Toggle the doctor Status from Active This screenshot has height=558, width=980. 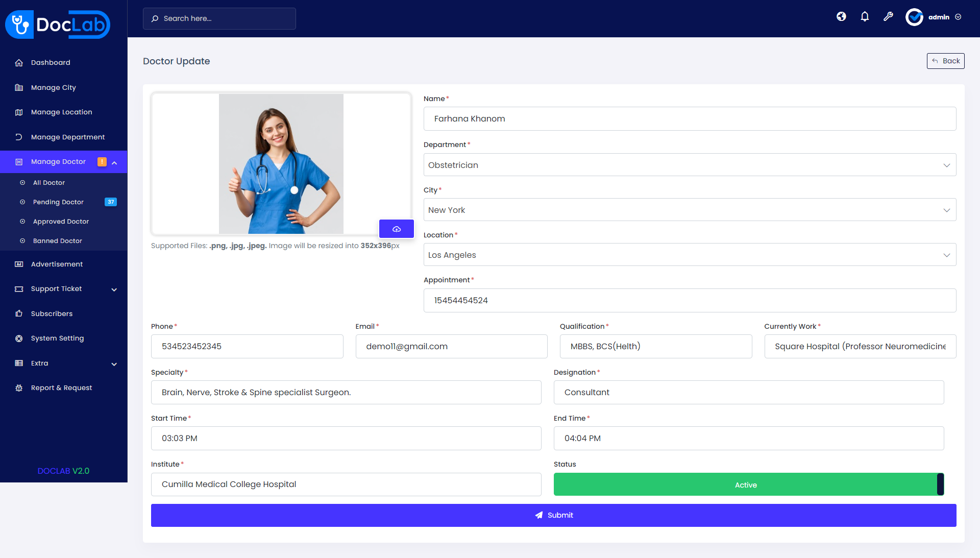click(746, 484)
